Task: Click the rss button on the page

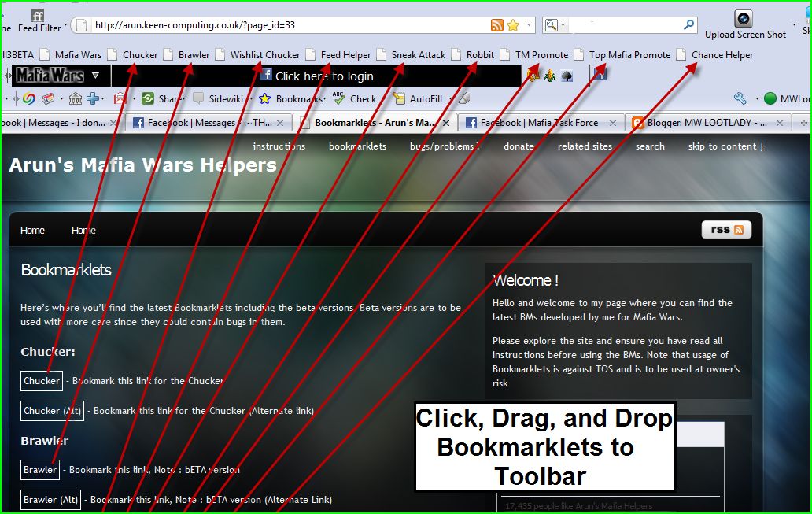Action: pyautogui.click(x=726, y=230)
